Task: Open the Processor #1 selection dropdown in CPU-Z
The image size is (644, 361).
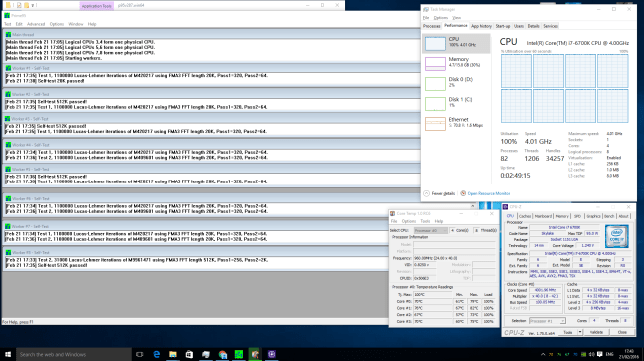Action: [x=547, y=321]
